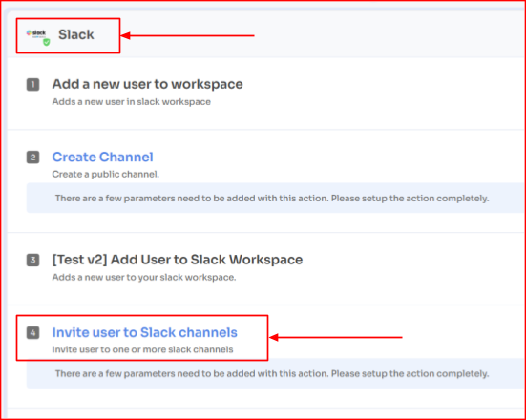Click 'Create a public channel.' description
Image resolution: width=526 pixels, height=420 pixels.
coord(105,175)
